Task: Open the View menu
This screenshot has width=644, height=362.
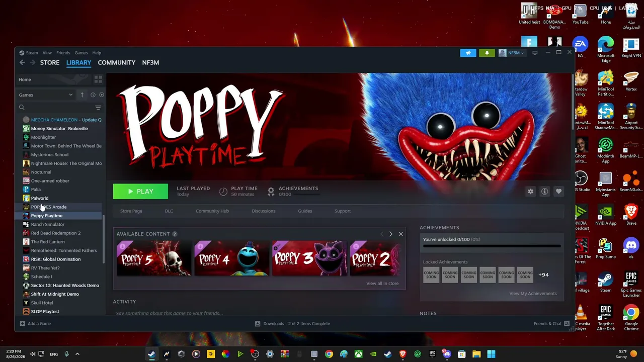Action: click(47, 53)
